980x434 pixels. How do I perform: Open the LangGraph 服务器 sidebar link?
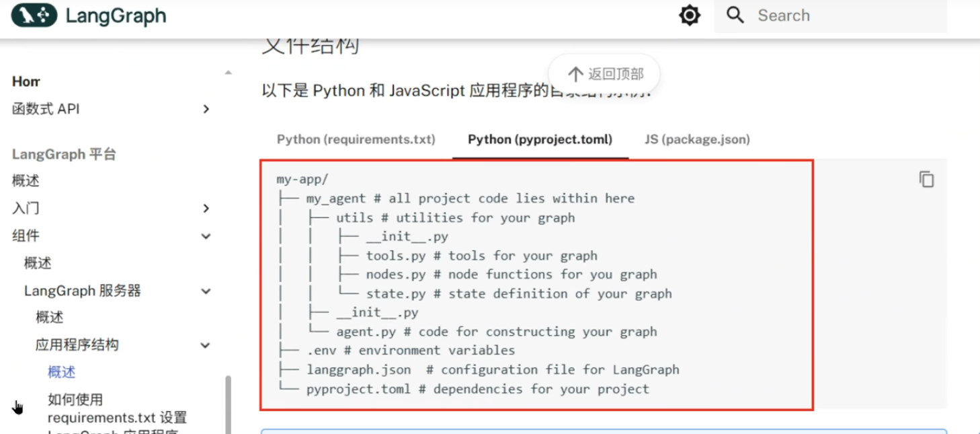click(x=83, y=291)
